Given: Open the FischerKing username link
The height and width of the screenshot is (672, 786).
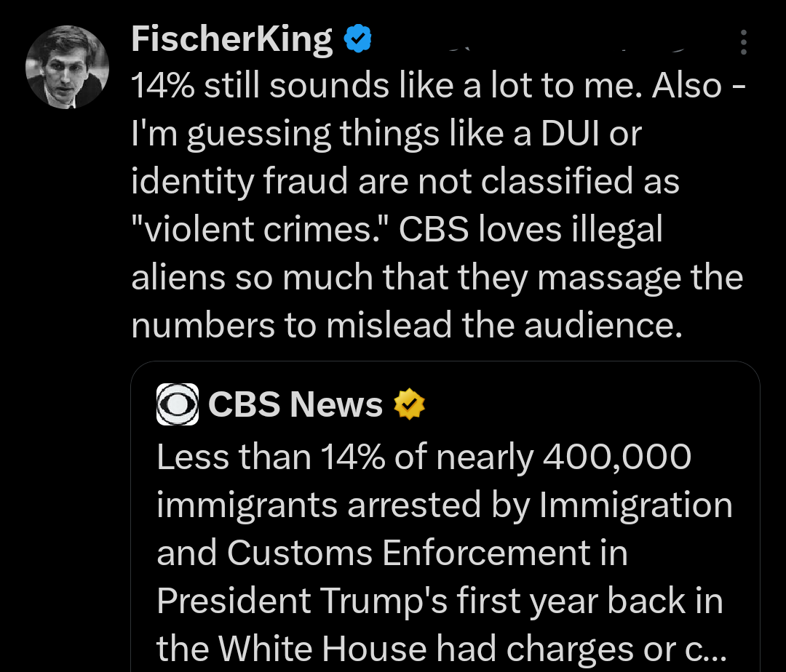Looking at the screenshot, I should tap(231, 40).
